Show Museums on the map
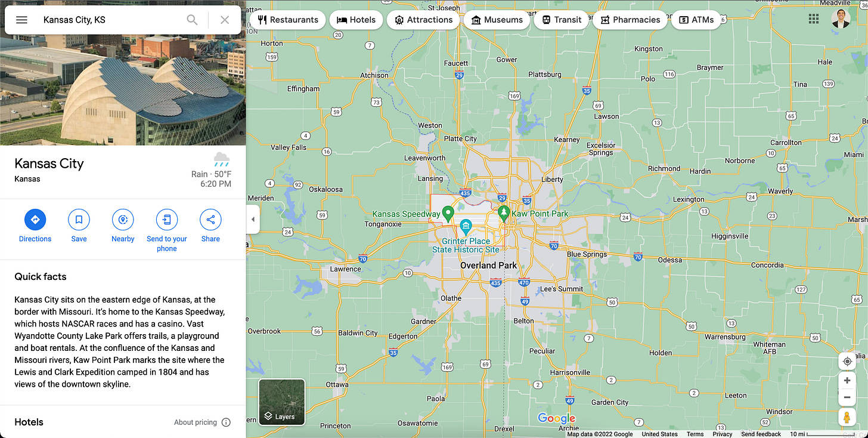Screen dimensions: 868x438 point(497,20)
